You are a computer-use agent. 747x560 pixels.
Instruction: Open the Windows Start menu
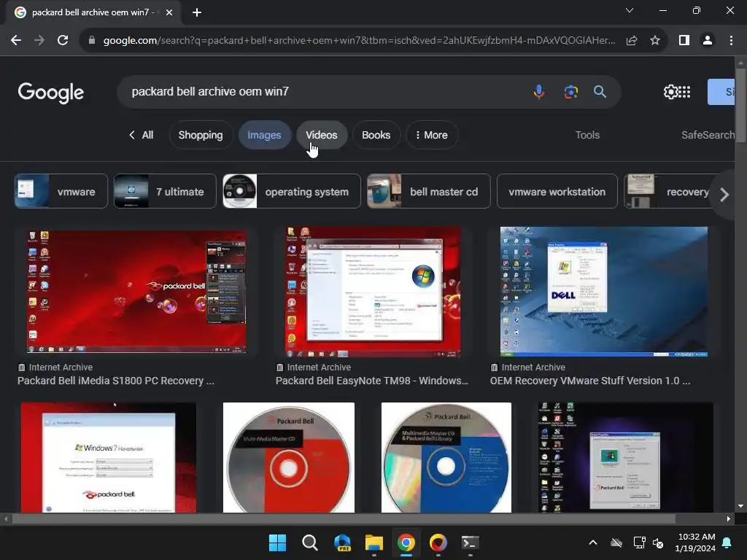coord(277,542)
